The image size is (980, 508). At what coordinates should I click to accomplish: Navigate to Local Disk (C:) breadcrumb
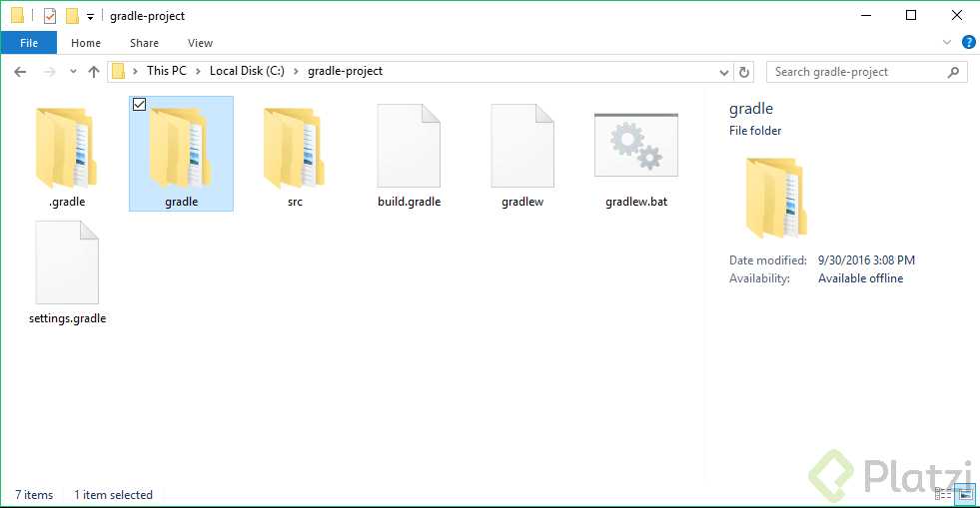[247, 71]
